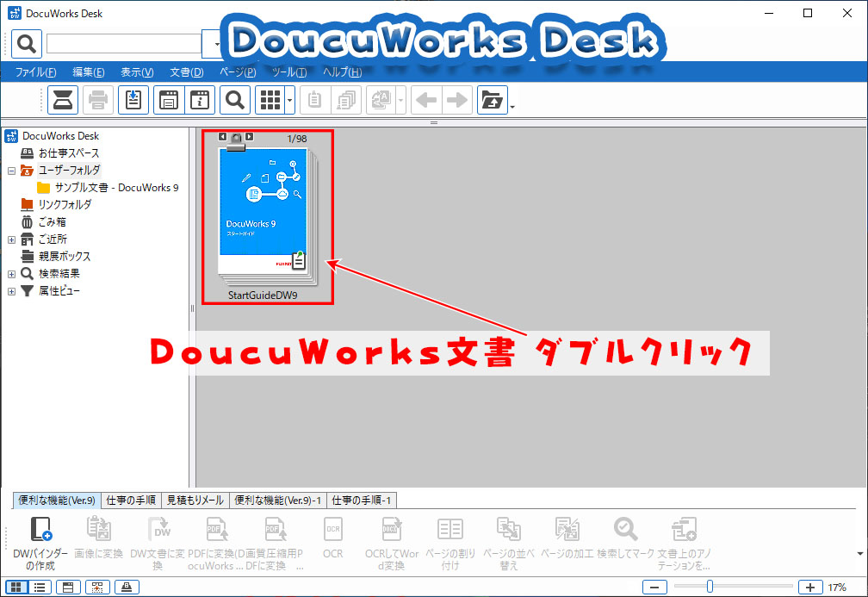
Task: Open the ページ(P) menu
Action: [238, 72]
